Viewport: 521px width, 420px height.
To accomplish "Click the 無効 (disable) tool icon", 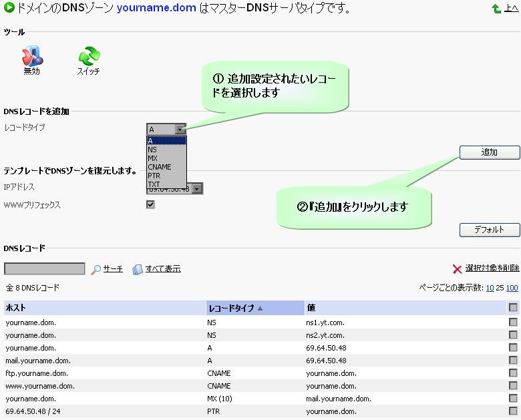I will point(31,56).
